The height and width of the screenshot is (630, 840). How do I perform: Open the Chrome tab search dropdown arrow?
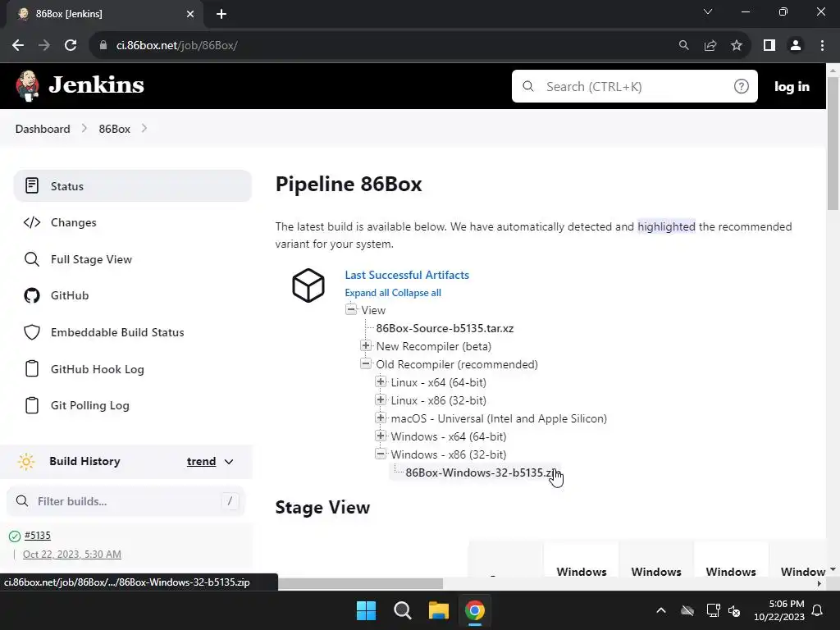coord(708,11)
